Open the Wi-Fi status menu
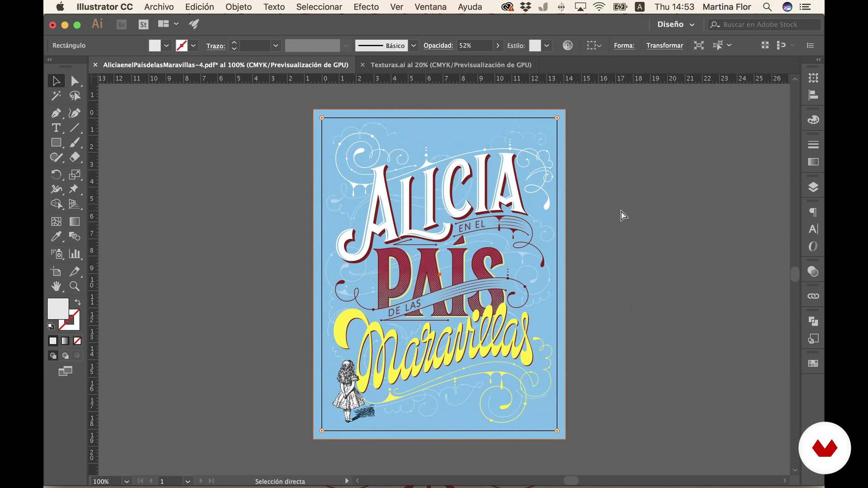This screenshot has height=488, width=868. [x=599, y=7]
